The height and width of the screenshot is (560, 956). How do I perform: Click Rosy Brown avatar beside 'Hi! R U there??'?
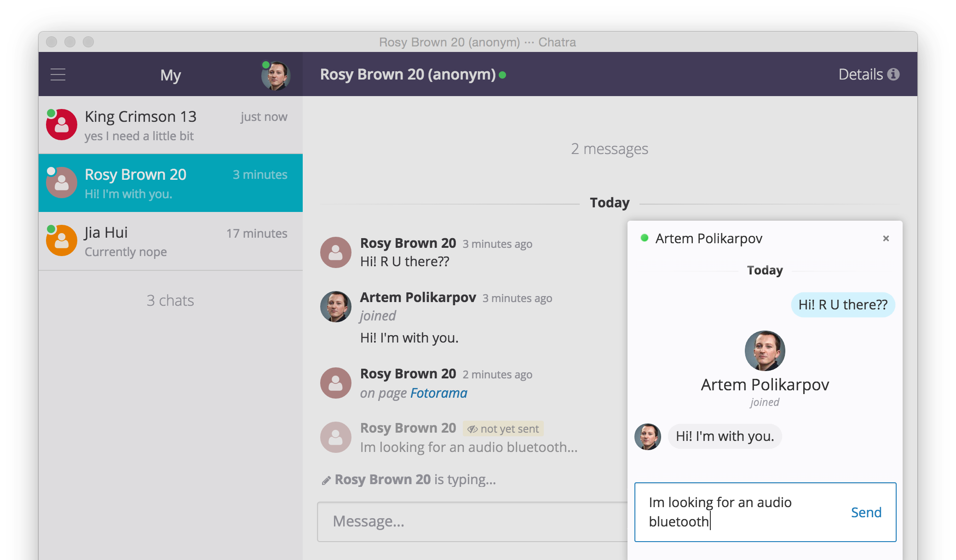click(336, 252)
